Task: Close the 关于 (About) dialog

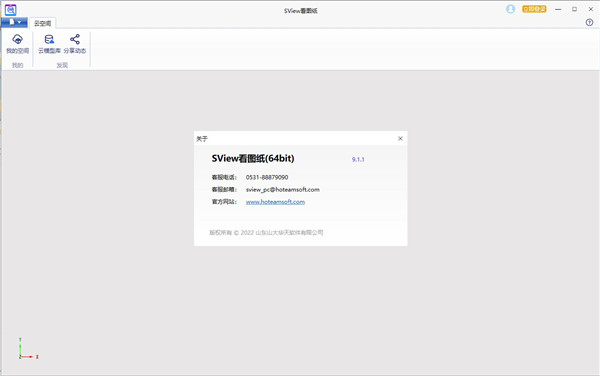Action: click(x=400, y=138)
